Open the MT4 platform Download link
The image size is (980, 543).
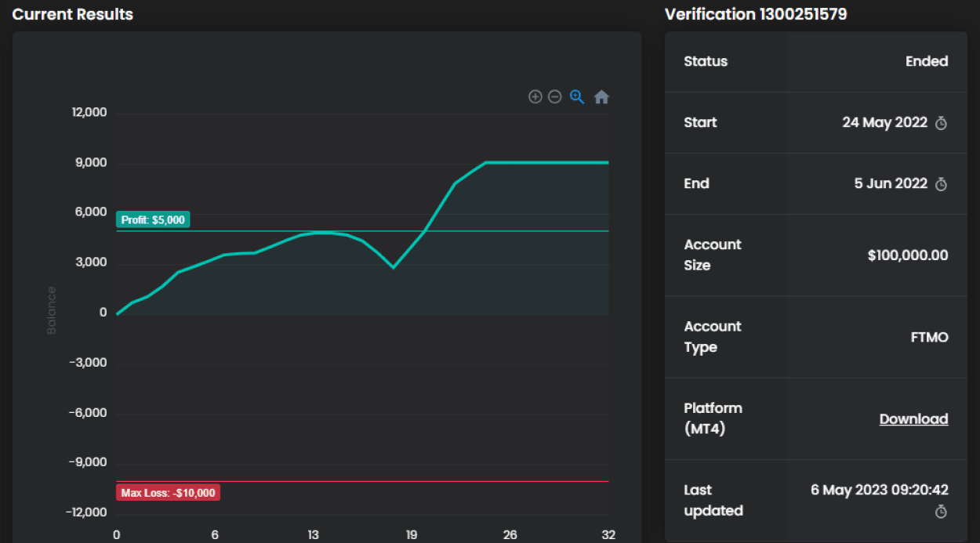(913, 419)
